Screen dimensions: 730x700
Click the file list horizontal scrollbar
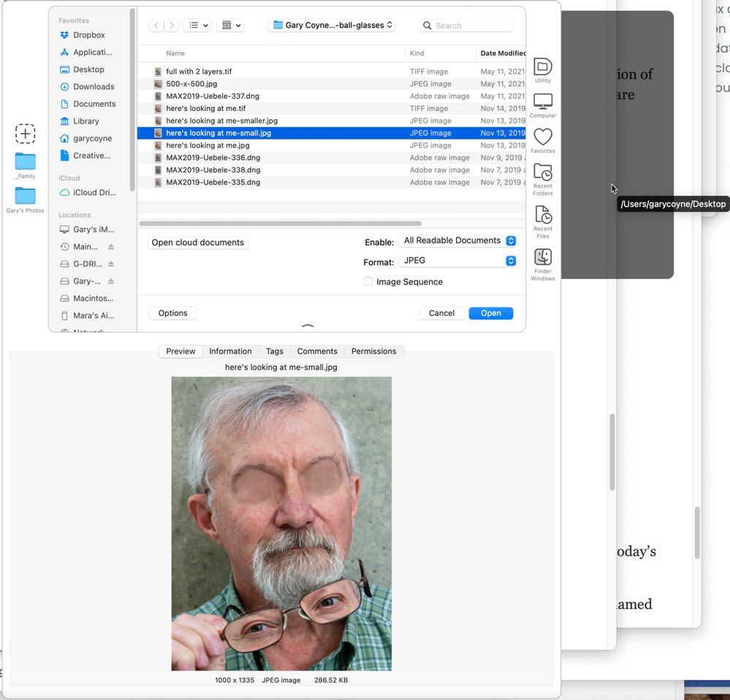tap(281, 224)
